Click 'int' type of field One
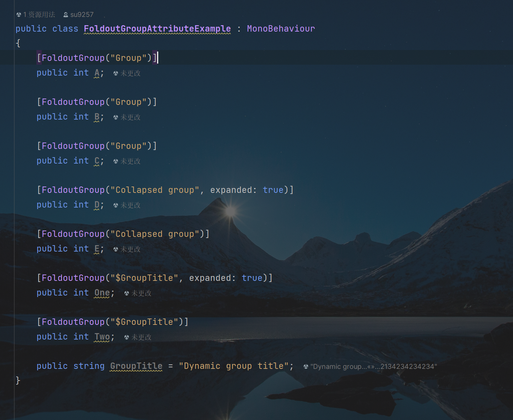 coord(81,293)
